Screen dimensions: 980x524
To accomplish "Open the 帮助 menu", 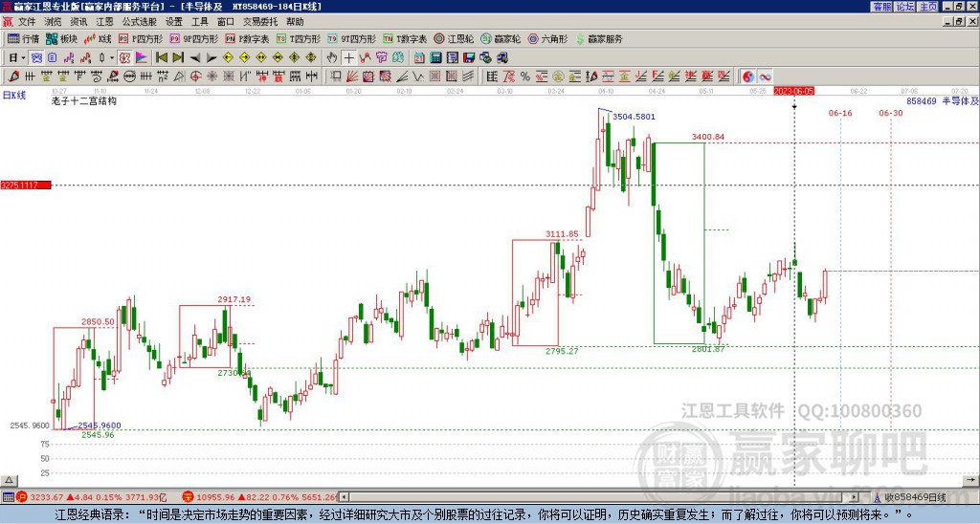I will tap(295, 22).
